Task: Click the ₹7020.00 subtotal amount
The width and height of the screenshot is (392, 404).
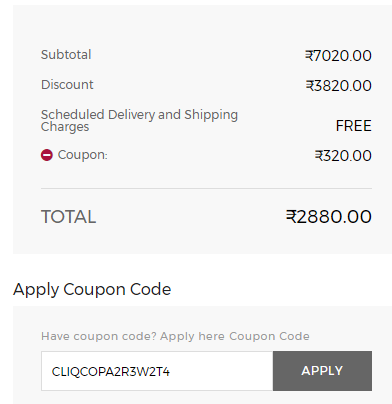Action: tap(338, 56)
